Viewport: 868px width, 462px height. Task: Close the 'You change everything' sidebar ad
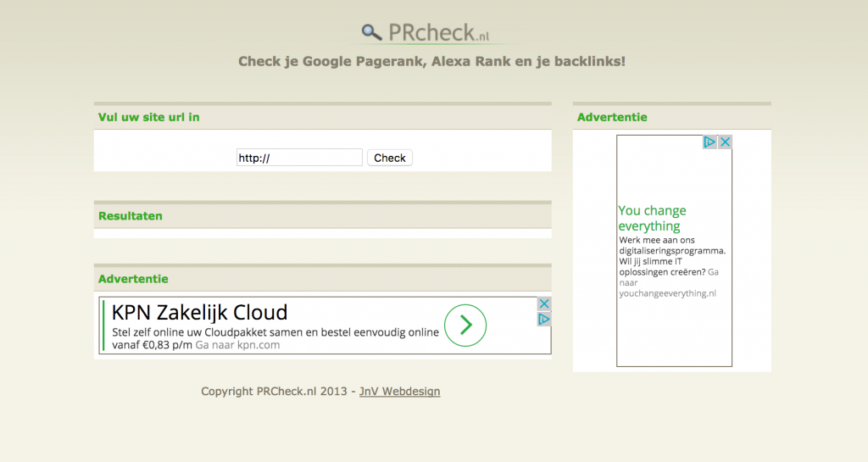(x=725, y=142)
